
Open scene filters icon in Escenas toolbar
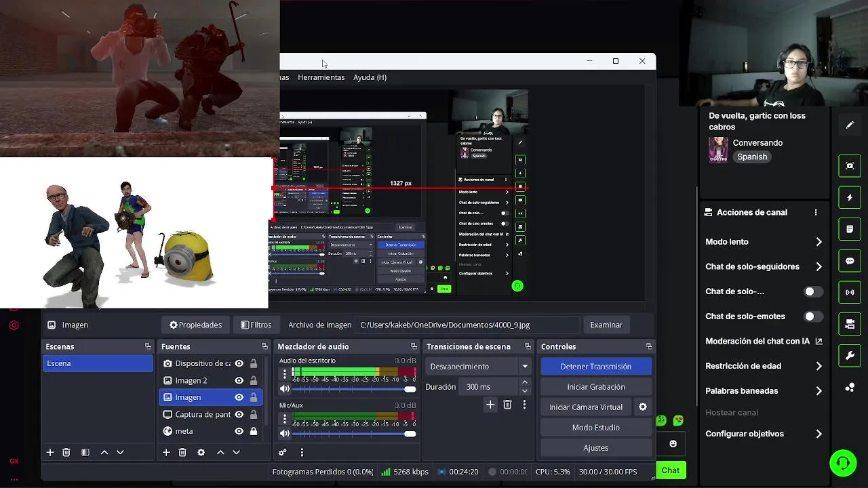tap(85, 452)
